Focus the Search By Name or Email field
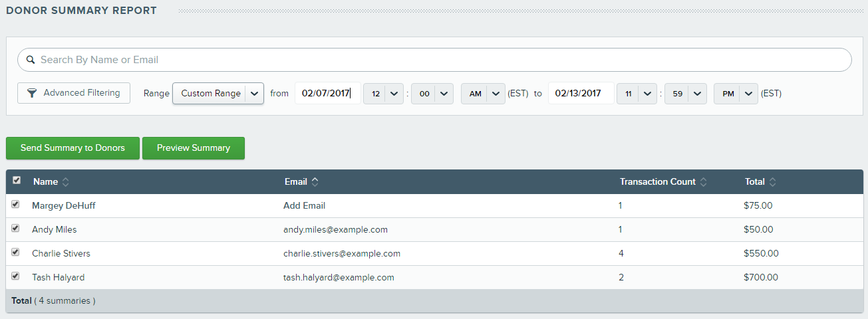 coord(439,60)
